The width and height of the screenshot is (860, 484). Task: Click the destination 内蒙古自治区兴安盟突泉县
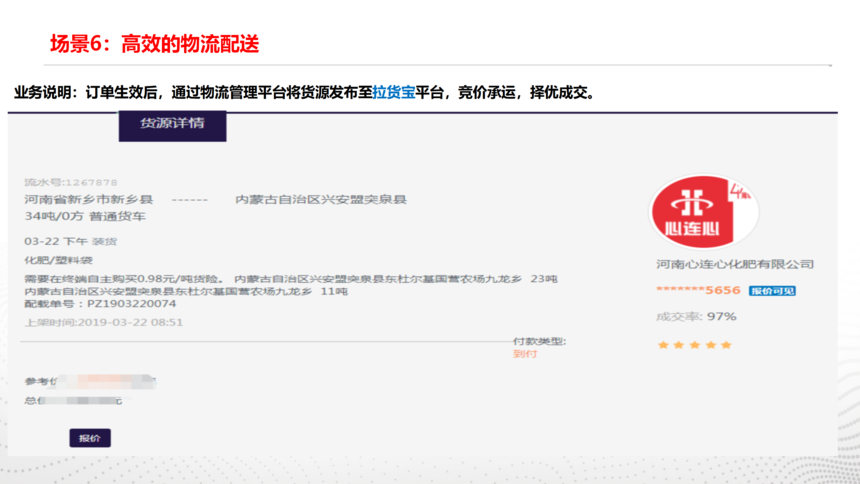coord(320,200)
